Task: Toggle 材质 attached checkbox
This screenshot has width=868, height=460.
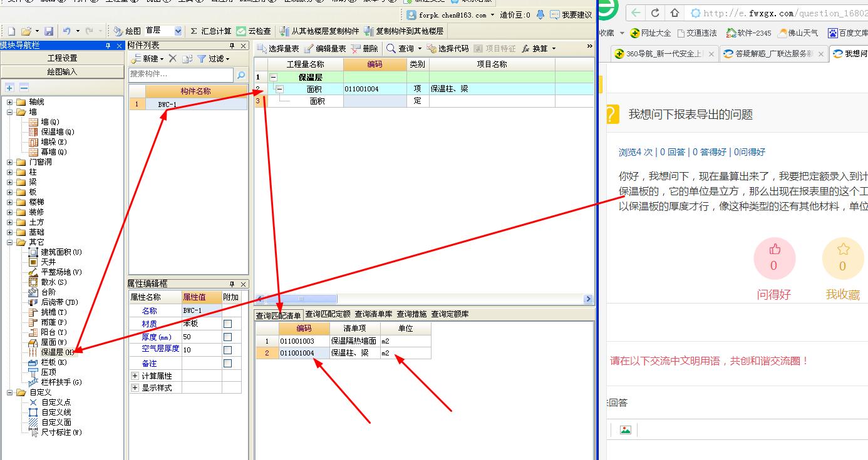Action: [x=227, y=324]
